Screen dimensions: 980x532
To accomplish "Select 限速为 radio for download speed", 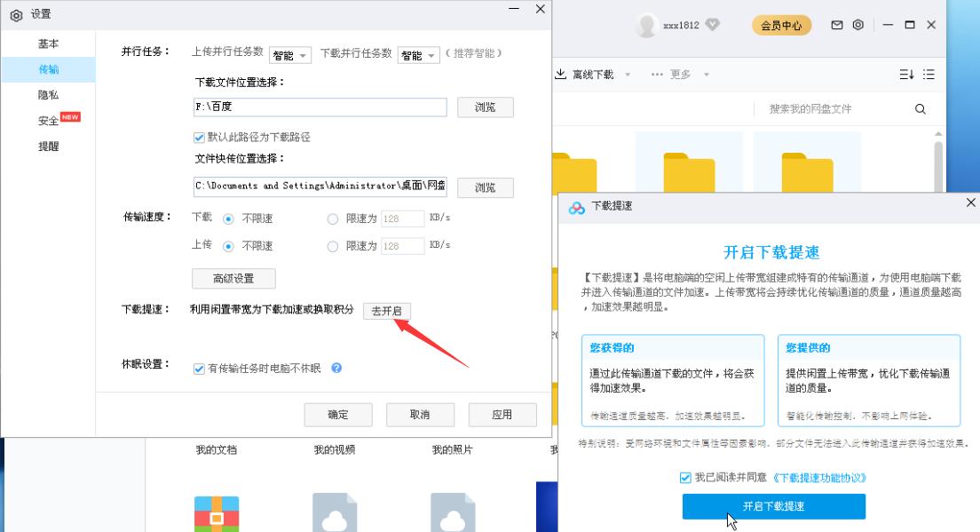I will (x=333, y=218).
